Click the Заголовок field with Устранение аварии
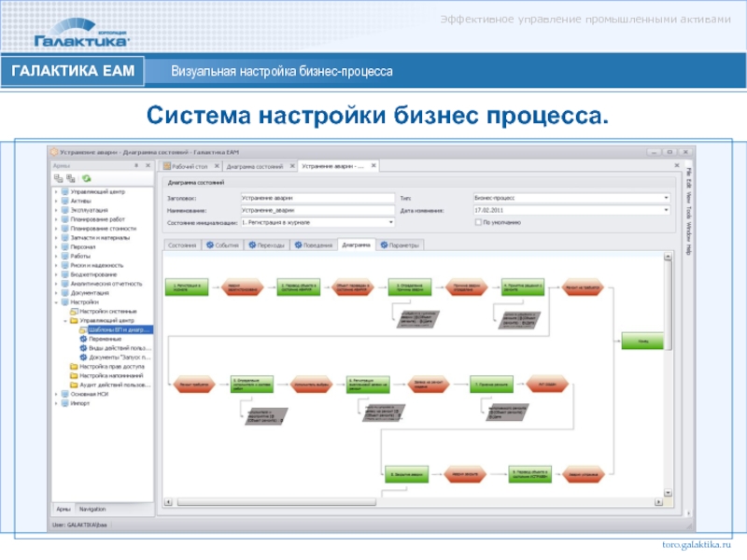This screenshot has height=560, width=747. click(x=317, y=198)
